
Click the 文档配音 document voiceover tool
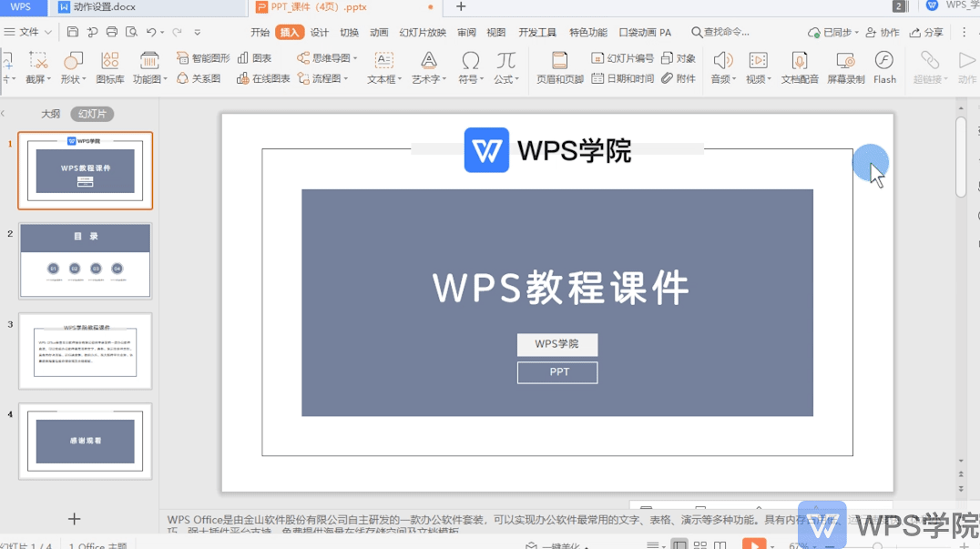[800, 67]
